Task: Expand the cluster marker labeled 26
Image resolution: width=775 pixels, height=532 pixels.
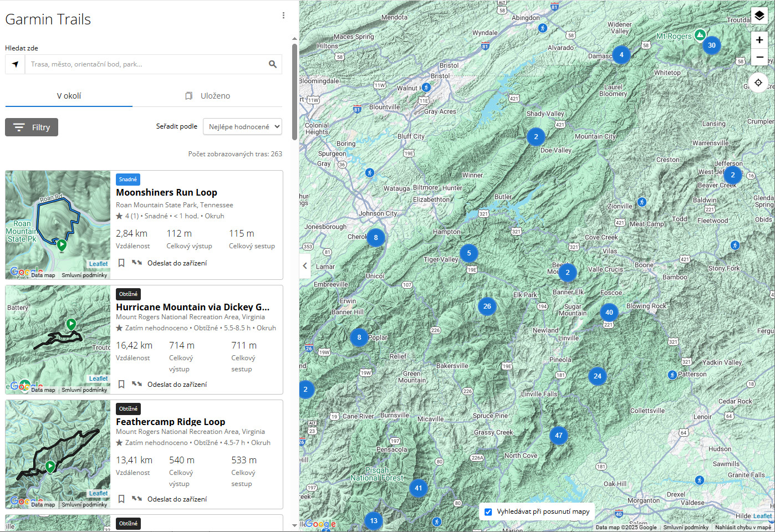Action: (x=487, y=306)
